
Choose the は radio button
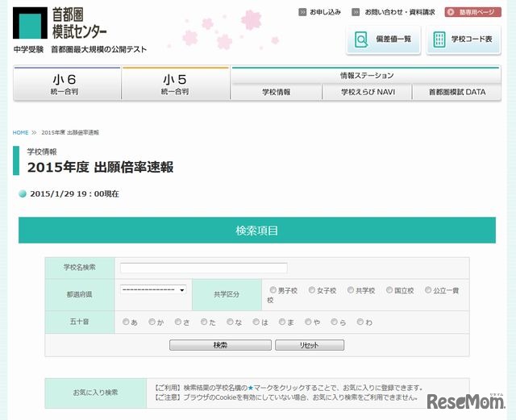[256, 322]
